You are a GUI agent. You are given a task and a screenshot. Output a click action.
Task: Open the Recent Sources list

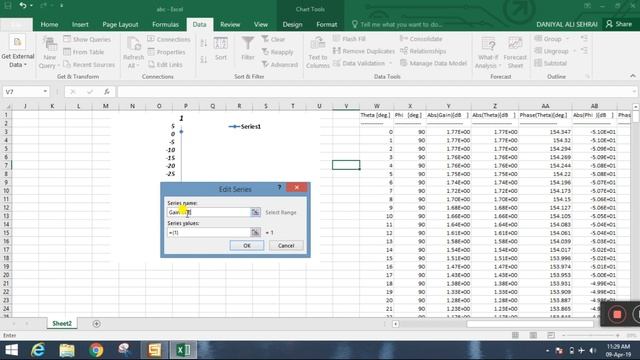click(89, 64)
